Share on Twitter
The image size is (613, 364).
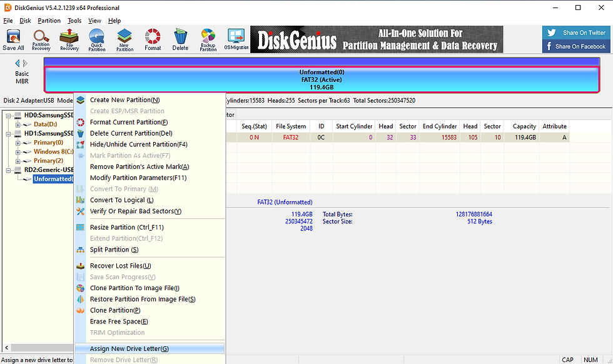click(577, 33)
